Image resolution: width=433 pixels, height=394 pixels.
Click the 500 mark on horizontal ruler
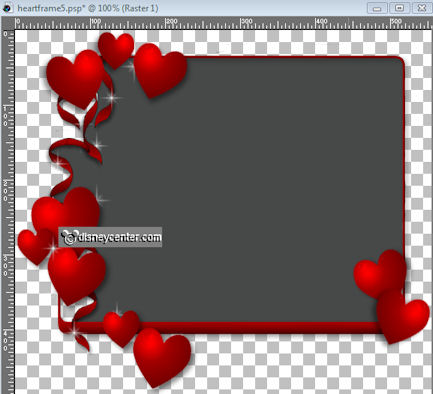[396, 21]
